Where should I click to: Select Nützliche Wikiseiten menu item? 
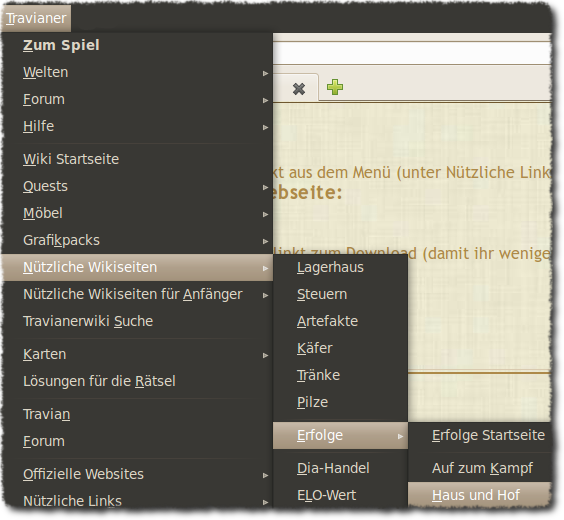(137, 268)
